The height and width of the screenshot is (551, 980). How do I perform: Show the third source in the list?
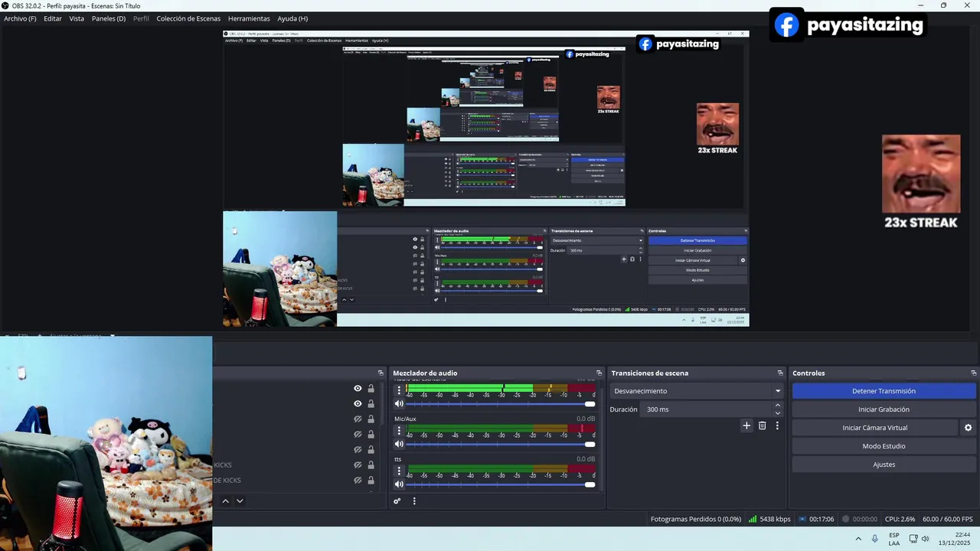click(358, 419)
